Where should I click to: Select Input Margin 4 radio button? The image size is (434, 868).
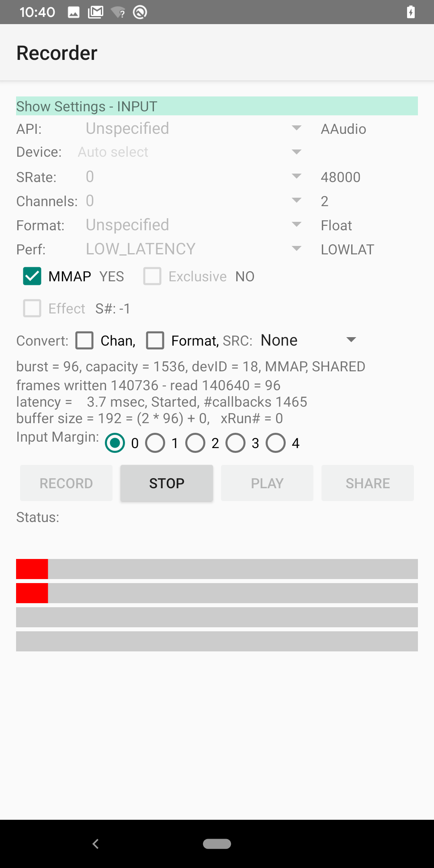[x=276, y=443]
